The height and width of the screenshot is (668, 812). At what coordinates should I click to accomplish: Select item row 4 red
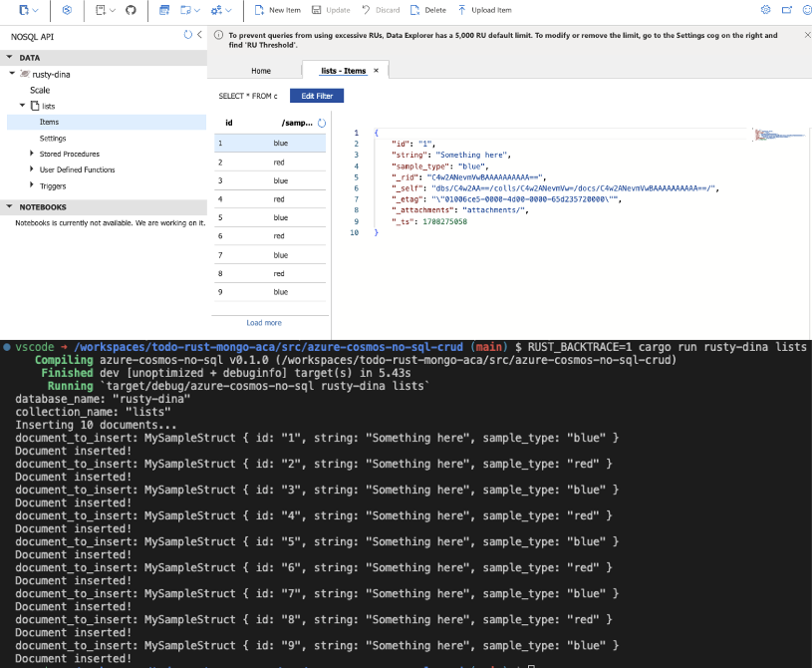[x=270, y=199]
